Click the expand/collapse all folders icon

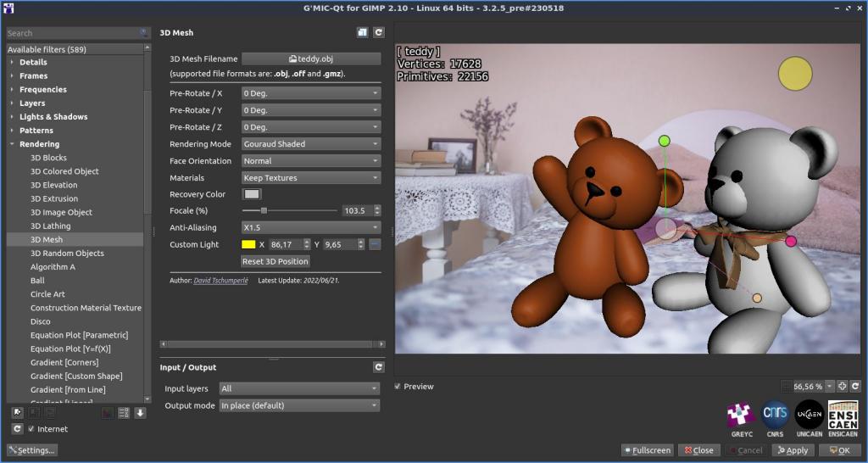(124, 413)
